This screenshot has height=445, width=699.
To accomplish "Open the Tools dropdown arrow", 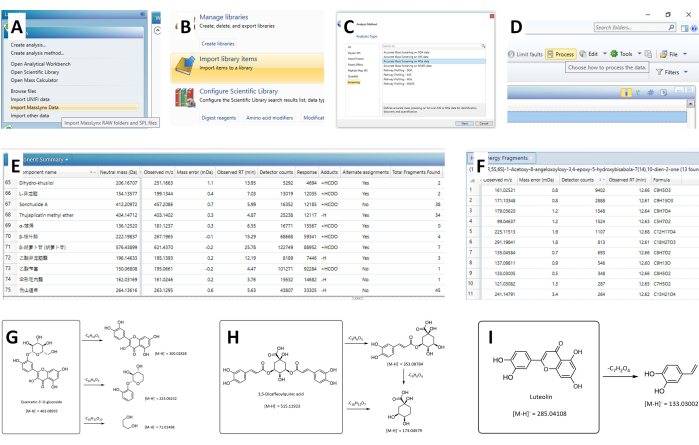I will pos(639,54).
